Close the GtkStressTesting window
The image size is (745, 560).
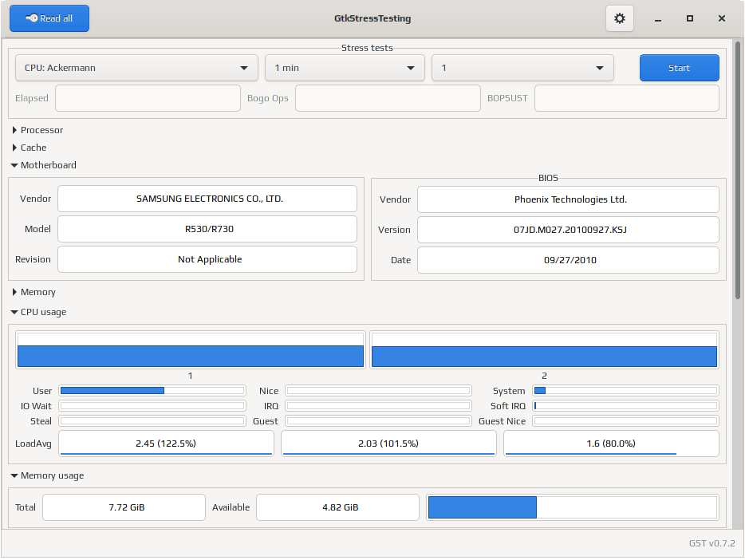(x=722, y=18)
